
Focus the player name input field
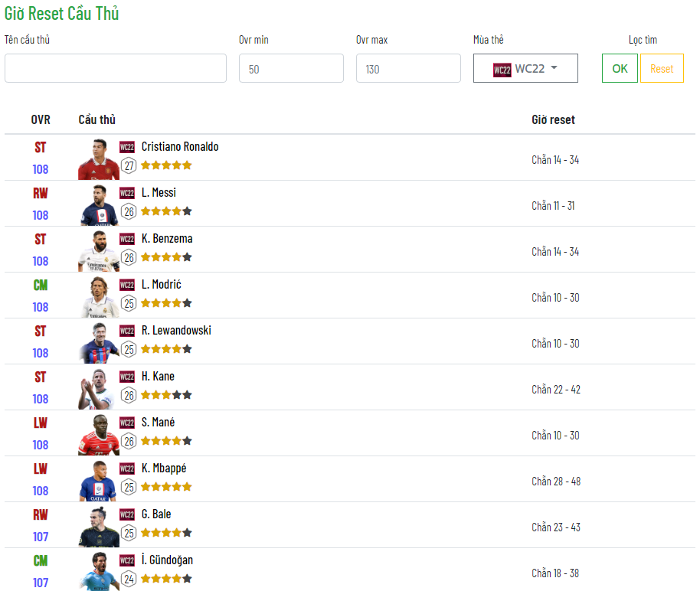[x=116, y=68]
